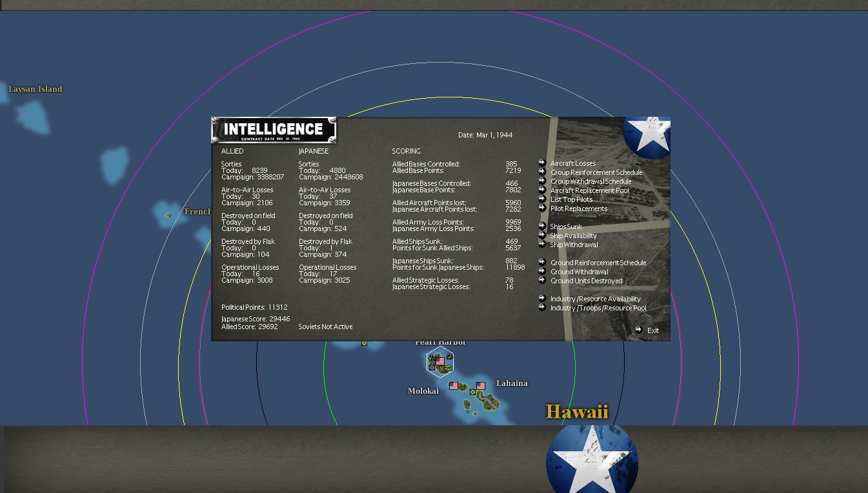Click the star roundel in the Intelligence panel corner
This screenshot has height=493, width=868.
[647, 137]
